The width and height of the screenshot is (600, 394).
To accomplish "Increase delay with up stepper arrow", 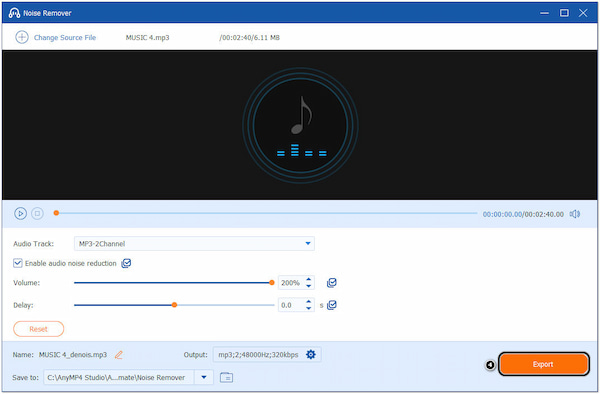I will tap(308, 302).
